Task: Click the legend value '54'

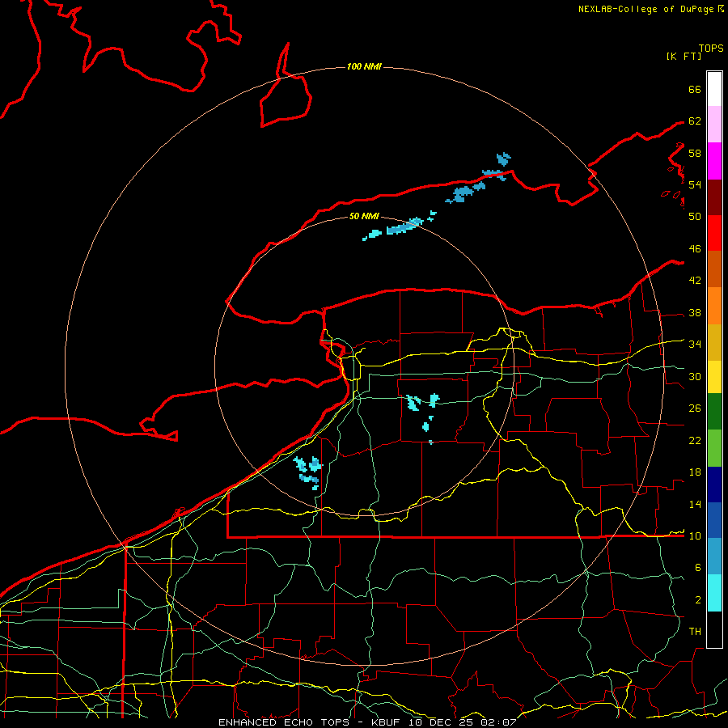Action: coord(695,184)
